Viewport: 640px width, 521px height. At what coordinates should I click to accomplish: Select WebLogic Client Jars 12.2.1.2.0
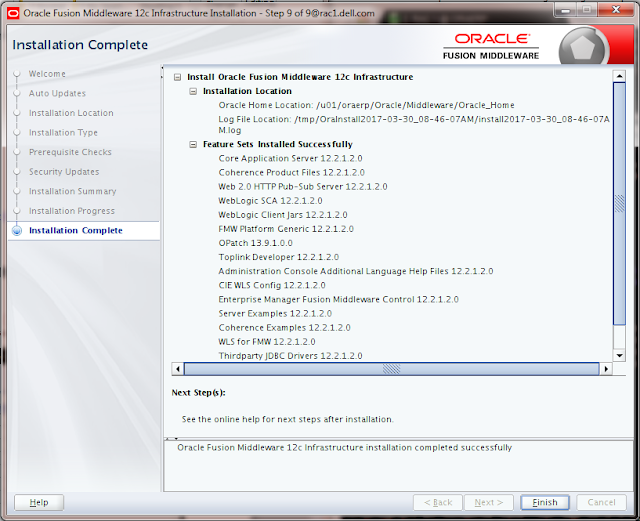click(283, 215)
